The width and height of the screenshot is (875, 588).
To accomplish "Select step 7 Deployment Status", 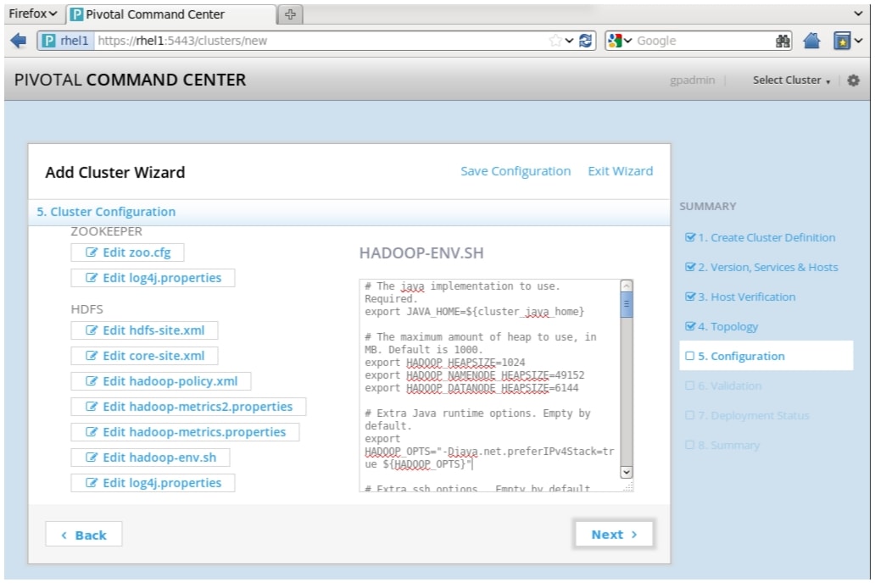I will [747, 416].
